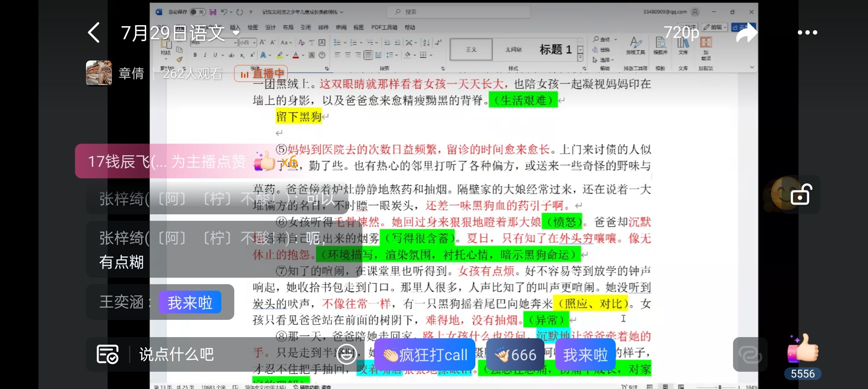This screenshot has height=389, width=868.
Task: Toggle the AutoSave switch in Word
Action: [x=197, y=12]
